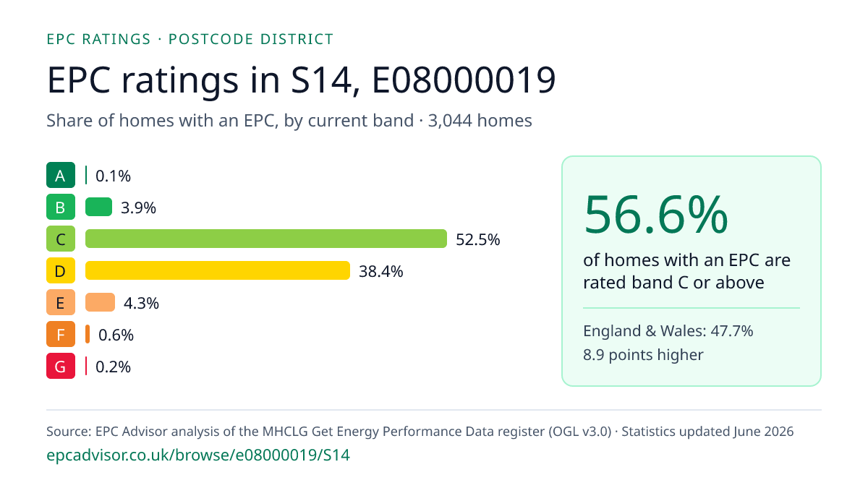The image size is (868, 488).
Task: Select the 38.4% value label
Action: pos(381,271)
